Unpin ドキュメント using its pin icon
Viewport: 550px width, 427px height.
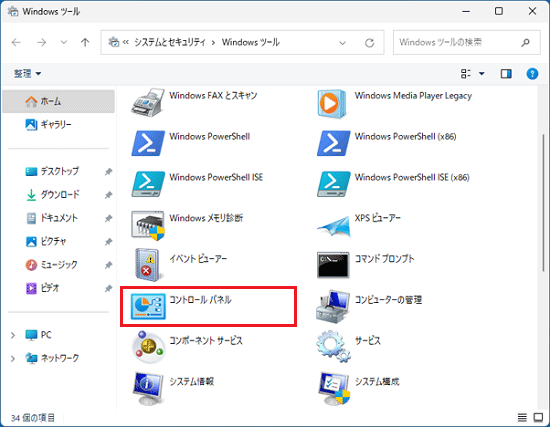click(108, 218)
